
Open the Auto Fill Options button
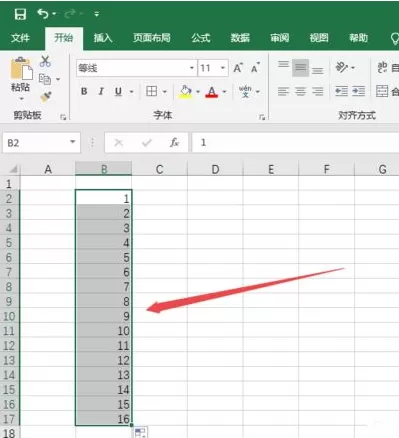tap(140, 433)
